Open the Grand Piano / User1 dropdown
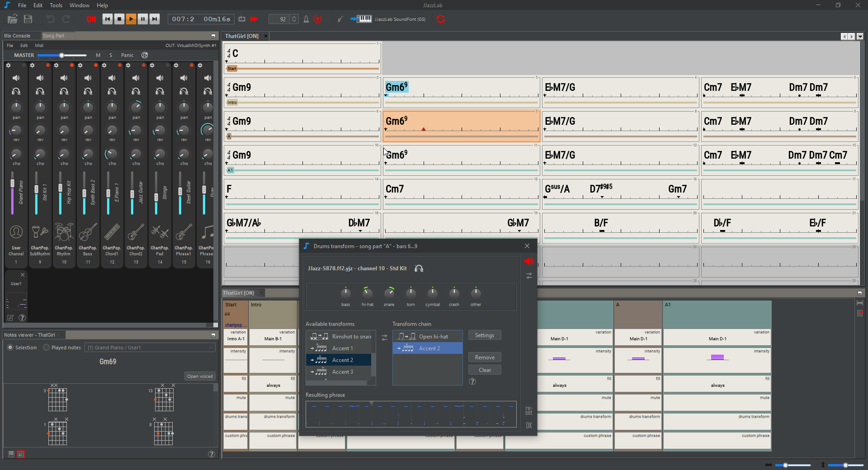868x470 pixels. pyautogui.click(x=150, y=348)
